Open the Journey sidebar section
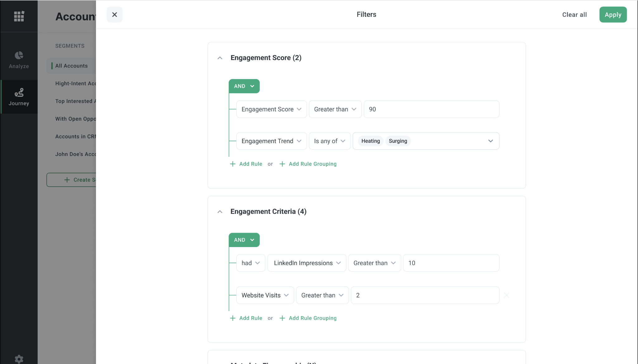Image resolution: width=638 pixels, height=364 pixels. [19, 97]
